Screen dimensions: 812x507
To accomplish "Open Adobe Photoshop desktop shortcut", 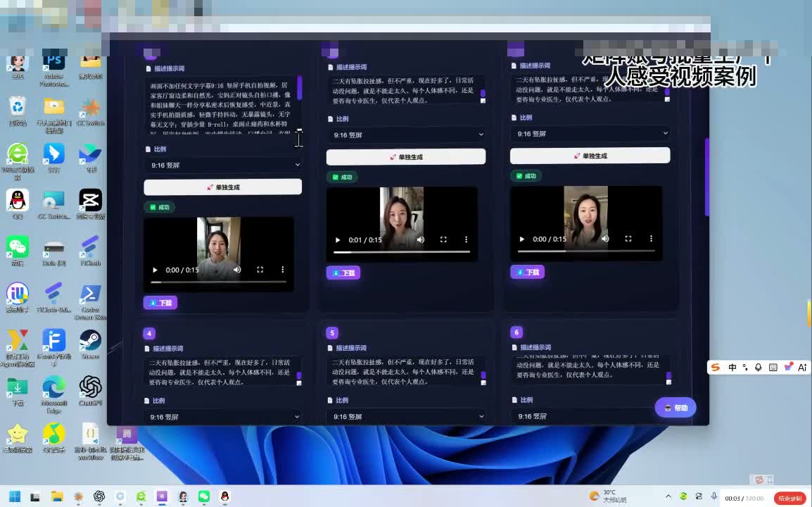I will coord(54,62).
